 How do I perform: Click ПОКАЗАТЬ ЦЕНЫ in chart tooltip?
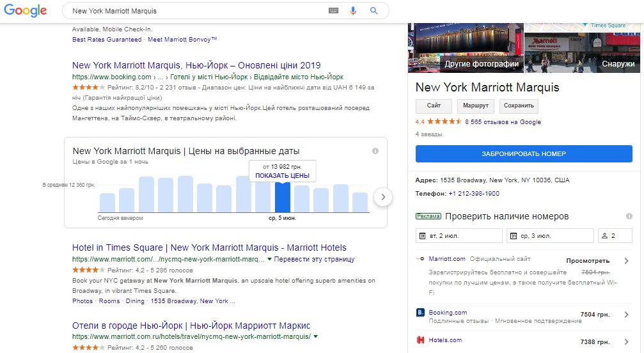282,176
